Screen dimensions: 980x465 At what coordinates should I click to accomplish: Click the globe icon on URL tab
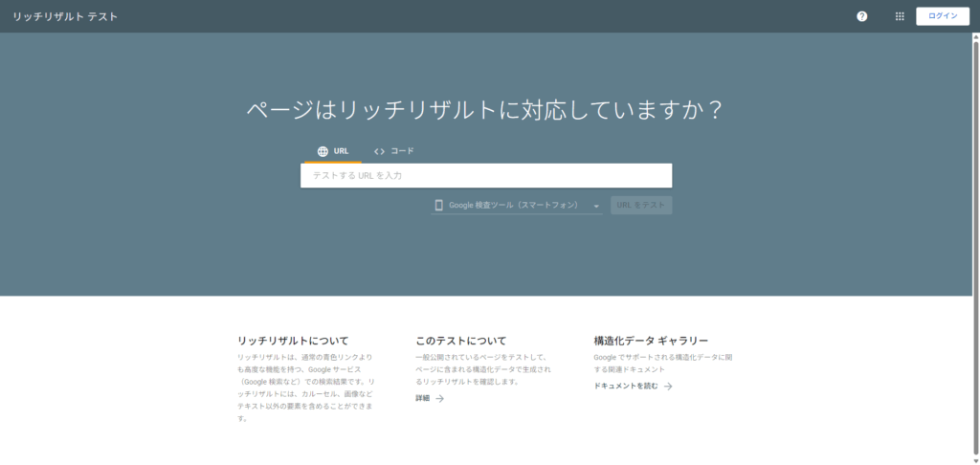[x=323, y=151]
